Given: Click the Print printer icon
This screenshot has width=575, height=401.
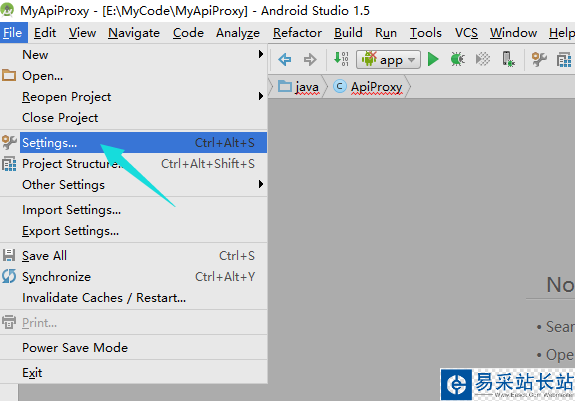Looking at the screenshot, I should [x=9, y=322].
